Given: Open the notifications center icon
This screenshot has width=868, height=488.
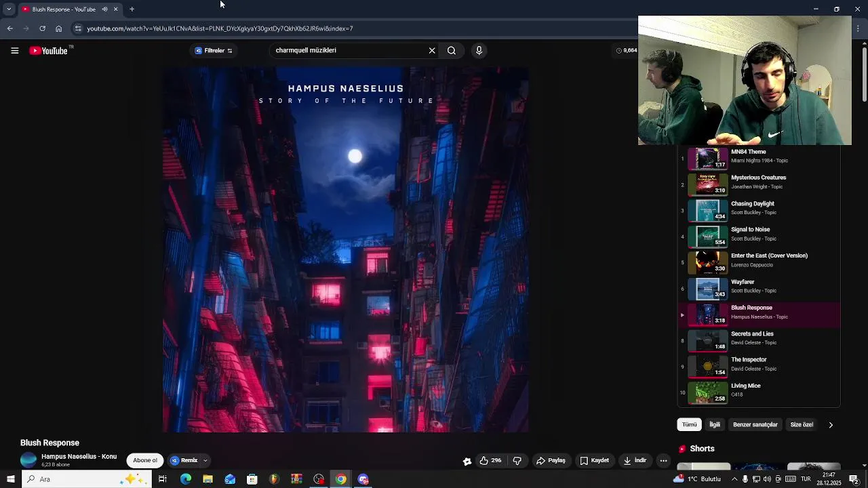Looking at the screenshot, I should tap(854, 479).
